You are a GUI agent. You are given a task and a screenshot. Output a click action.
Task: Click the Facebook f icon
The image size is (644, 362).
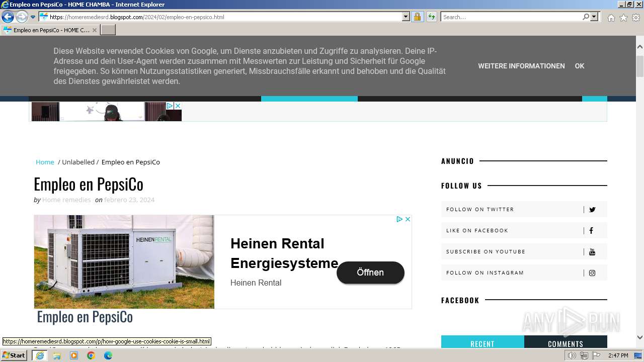point(591,231)
